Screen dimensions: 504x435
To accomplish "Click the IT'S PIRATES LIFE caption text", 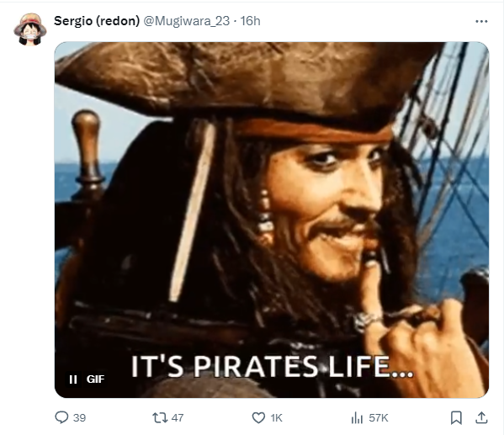I will (x=272, y=367).
